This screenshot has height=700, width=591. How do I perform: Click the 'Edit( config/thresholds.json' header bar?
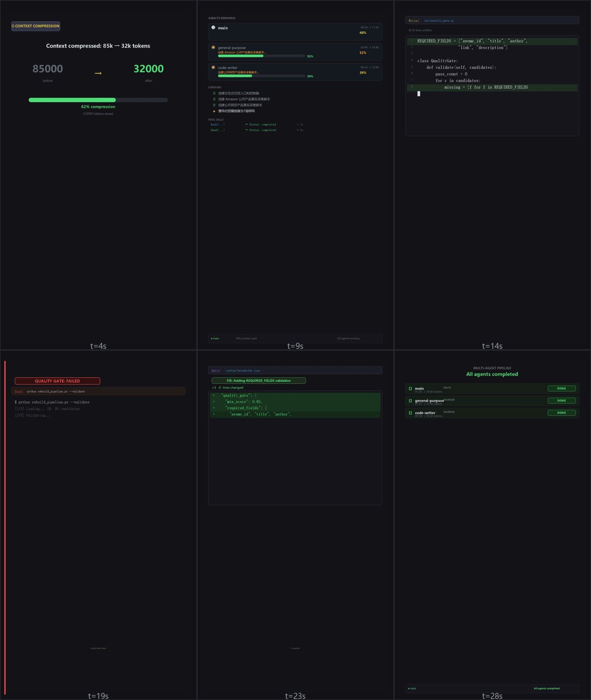tap(295, 370)
